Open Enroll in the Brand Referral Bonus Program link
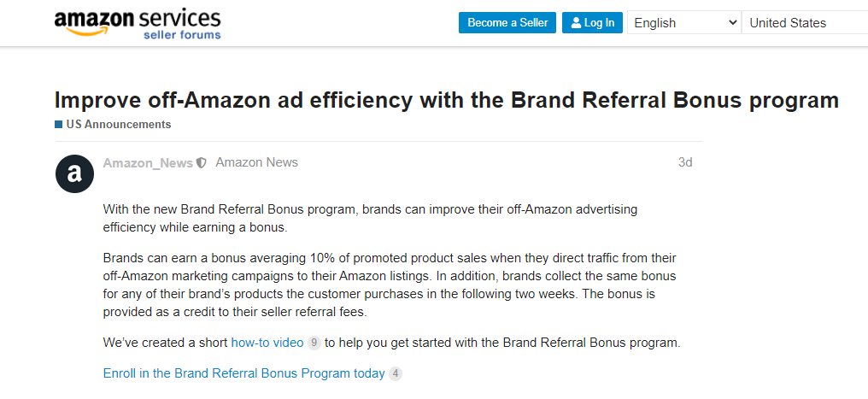 point(243,373)
